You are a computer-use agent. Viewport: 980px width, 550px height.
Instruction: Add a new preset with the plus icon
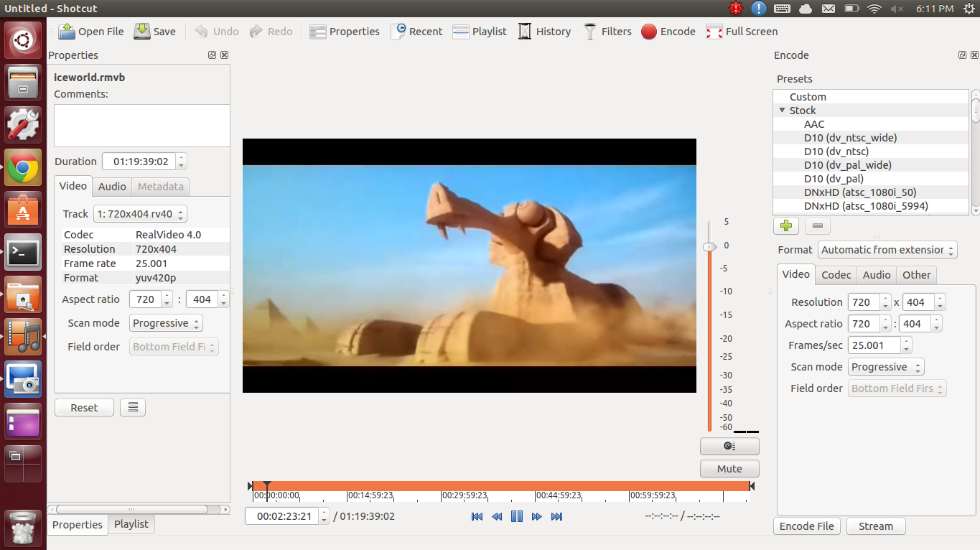coord(786,226)
